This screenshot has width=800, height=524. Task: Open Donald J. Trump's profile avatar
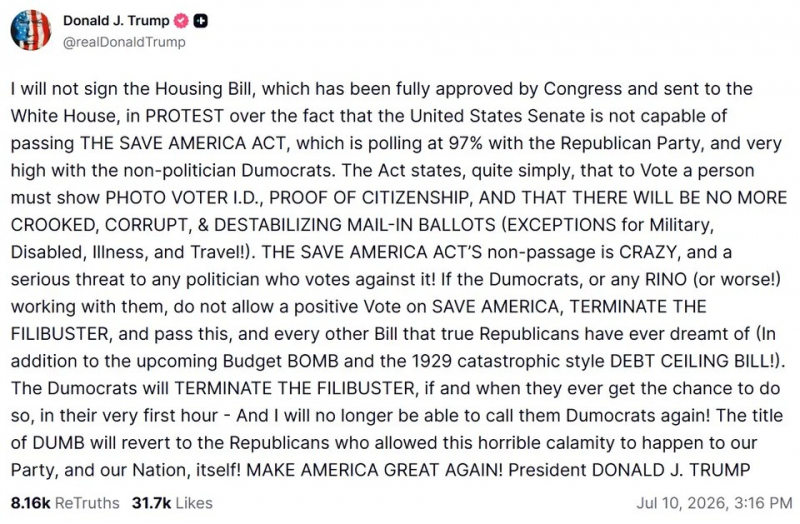(31, 30)
